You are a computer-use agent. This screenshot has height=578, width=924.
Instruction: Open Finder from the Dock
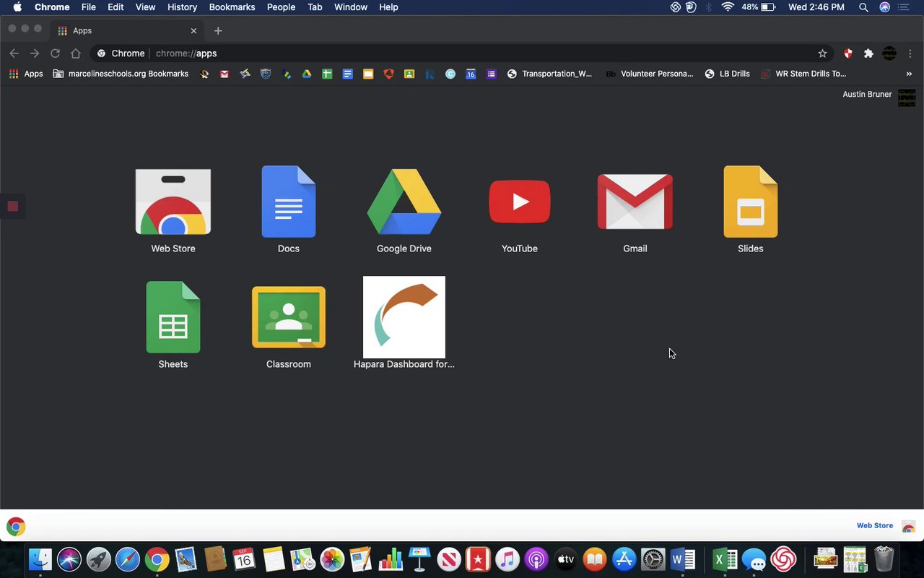(x=40, y=559)
